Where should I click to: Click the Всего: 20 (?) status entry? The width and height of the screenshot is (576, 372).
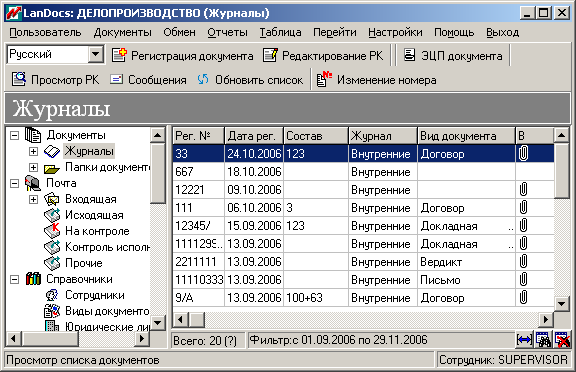tap(205, 341)
